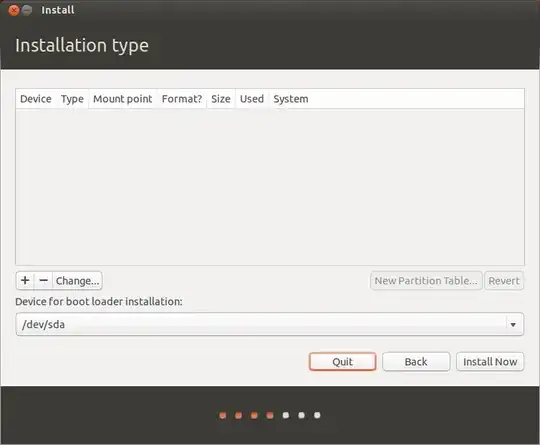Click the Format? column header

(182, 99)
